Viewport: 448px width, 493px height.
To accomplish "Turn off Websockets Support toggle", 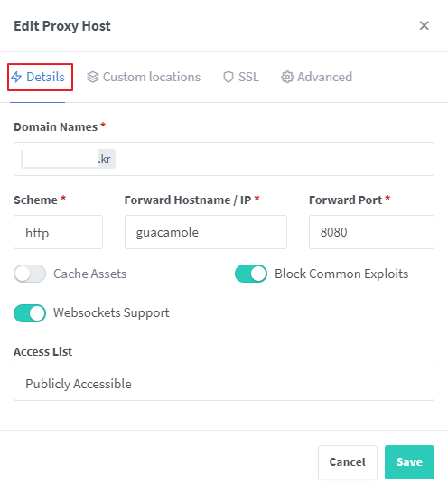I will point(30,313).
